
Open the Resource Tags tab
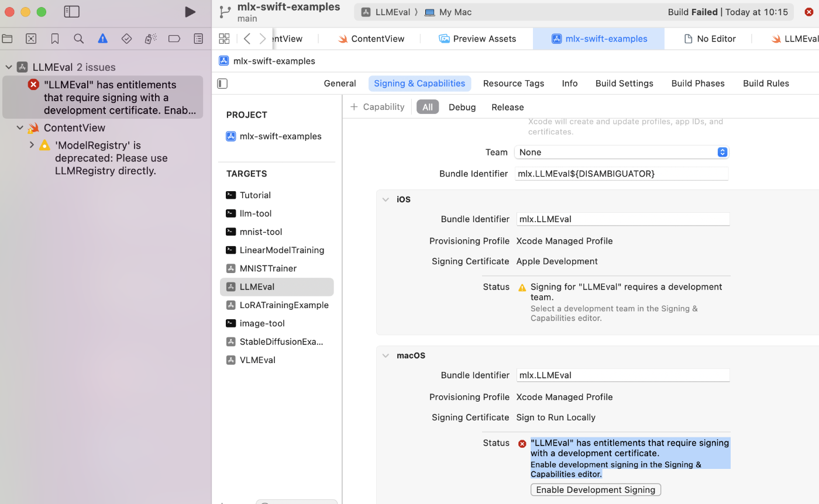[514, 84]
